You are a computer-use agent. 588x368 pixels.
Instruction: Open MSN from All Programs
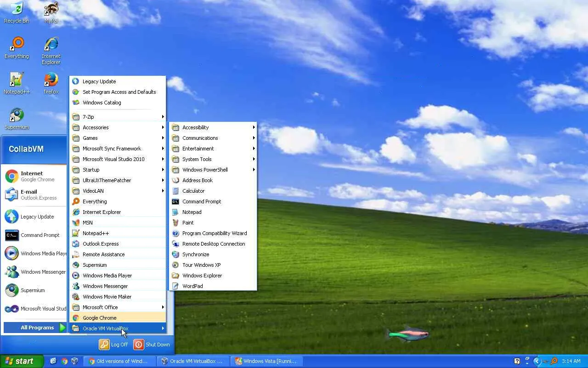click(118, 223)
